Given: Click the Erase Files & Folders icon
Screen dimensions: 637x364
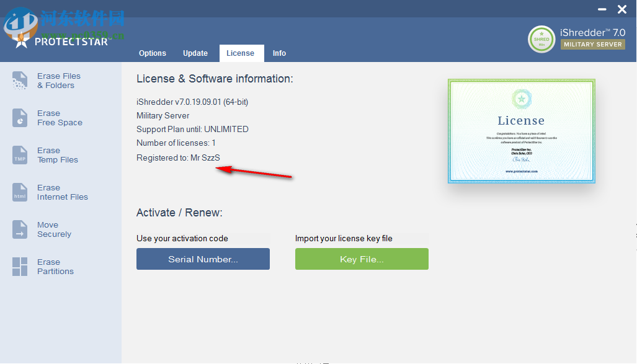Looking at the screenshot, I should (x=20, y=81).
